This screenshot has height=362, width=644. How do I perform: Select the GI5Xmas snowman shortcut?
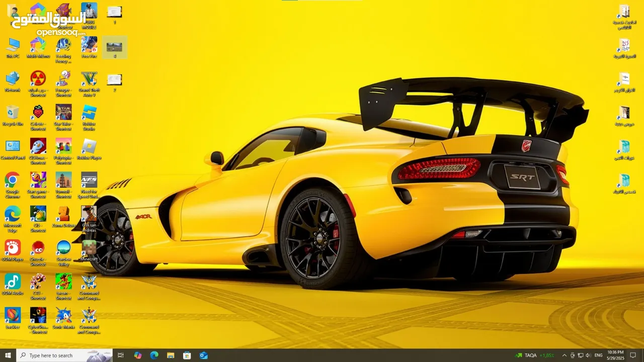point(38,151)
